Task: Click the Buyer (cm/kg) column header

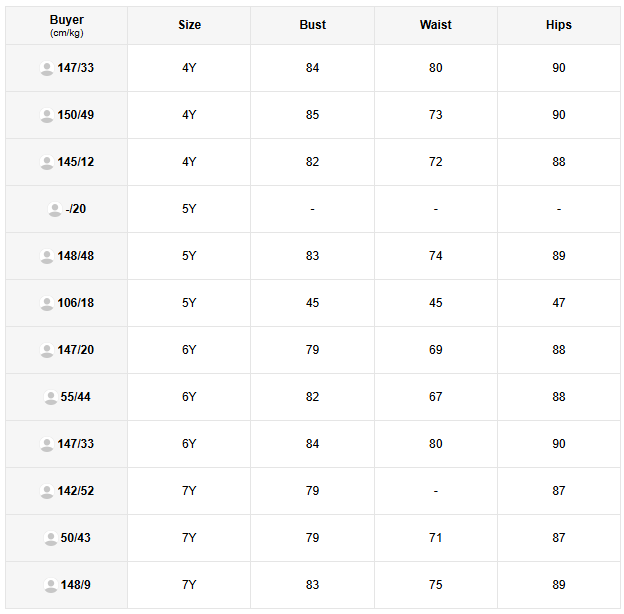Action: pyautogui.click(x=67, y=25)
